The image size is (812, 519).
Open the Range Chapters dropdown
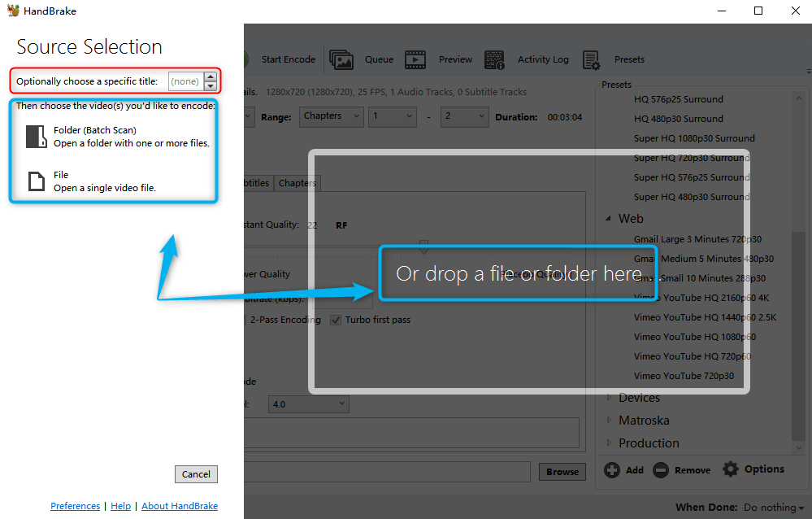click(332, 116)
